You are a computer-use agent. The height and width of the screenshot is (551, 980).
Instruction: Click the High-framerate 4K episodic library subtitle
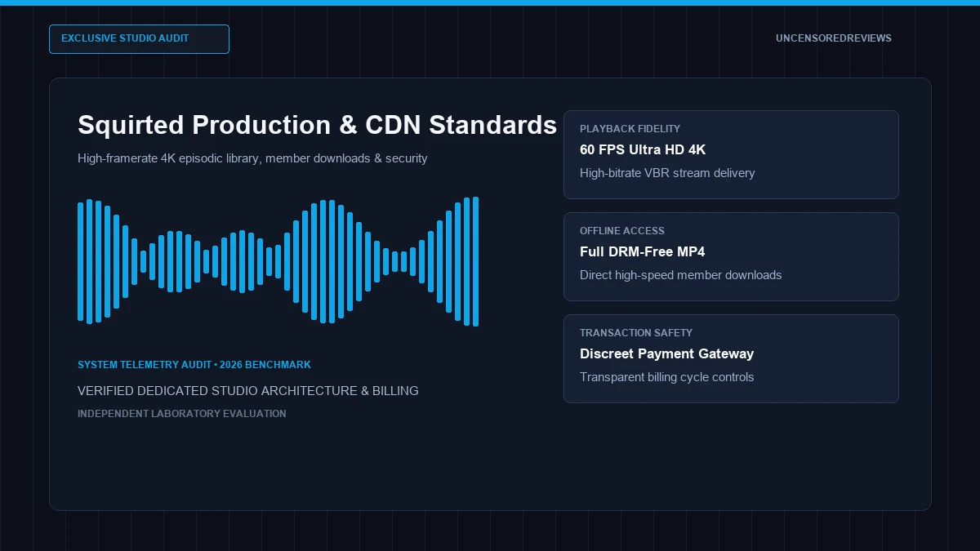(252, 158)
